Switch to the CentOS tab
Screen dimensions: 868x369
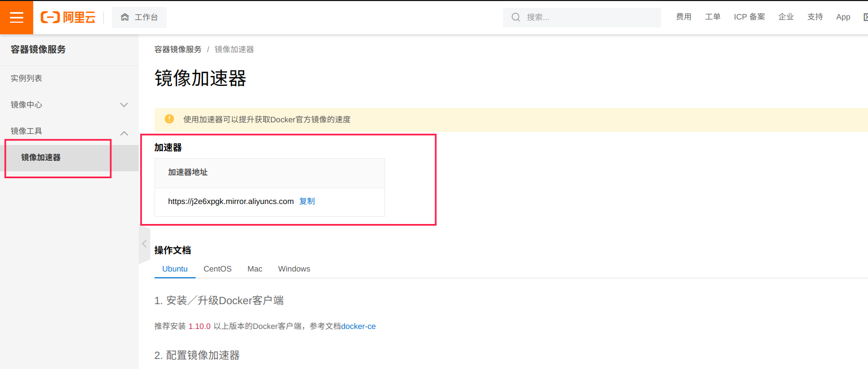[217, 269]
